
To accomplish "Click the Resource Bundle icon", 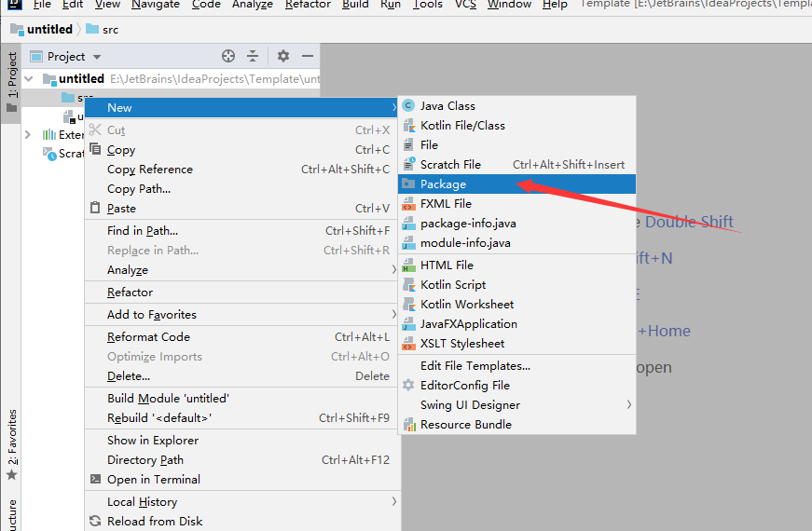I will [x=408, y=425].
